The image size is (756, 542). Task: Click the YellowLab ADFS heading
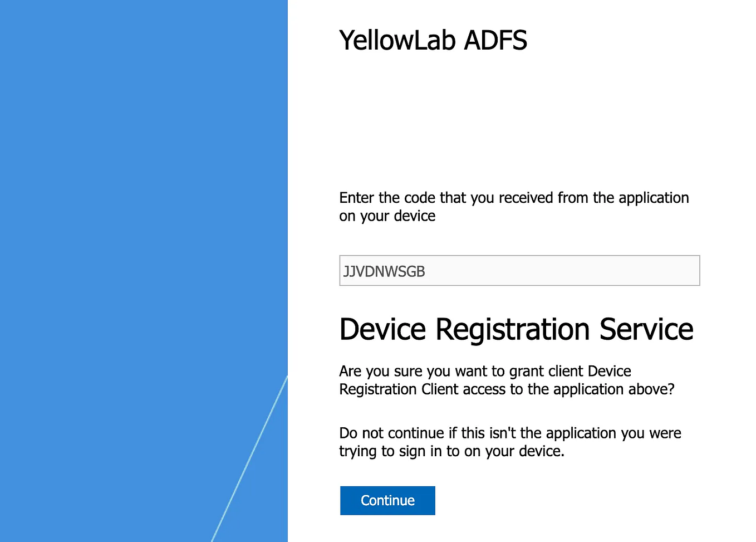433,40
